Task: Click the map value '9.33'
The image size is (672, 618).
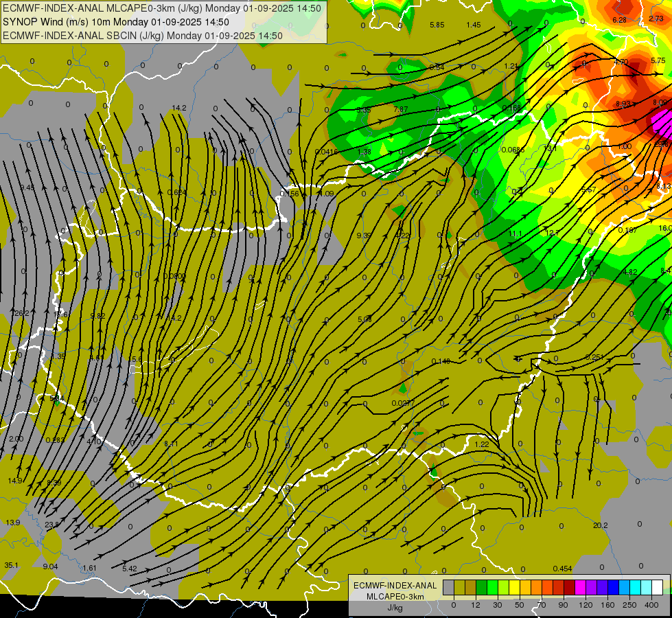Action: click(364, 236)
